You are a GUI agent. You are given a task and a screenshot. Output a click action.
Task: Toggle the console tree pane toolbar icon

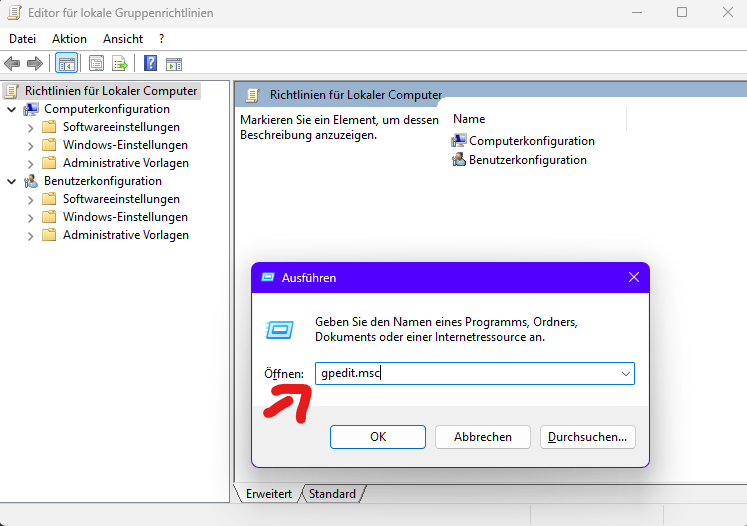point(67,64)
